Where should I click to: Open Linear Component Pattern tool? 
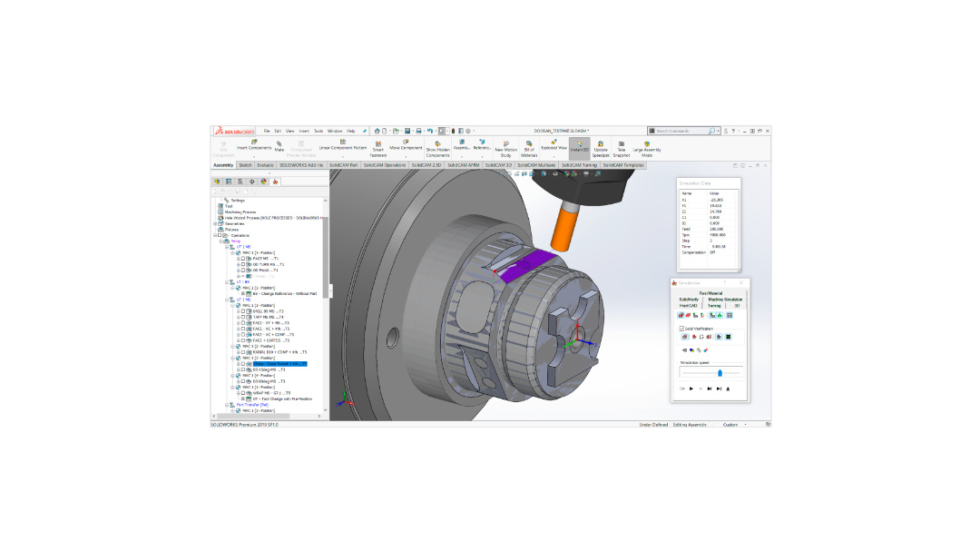(343, 142)
